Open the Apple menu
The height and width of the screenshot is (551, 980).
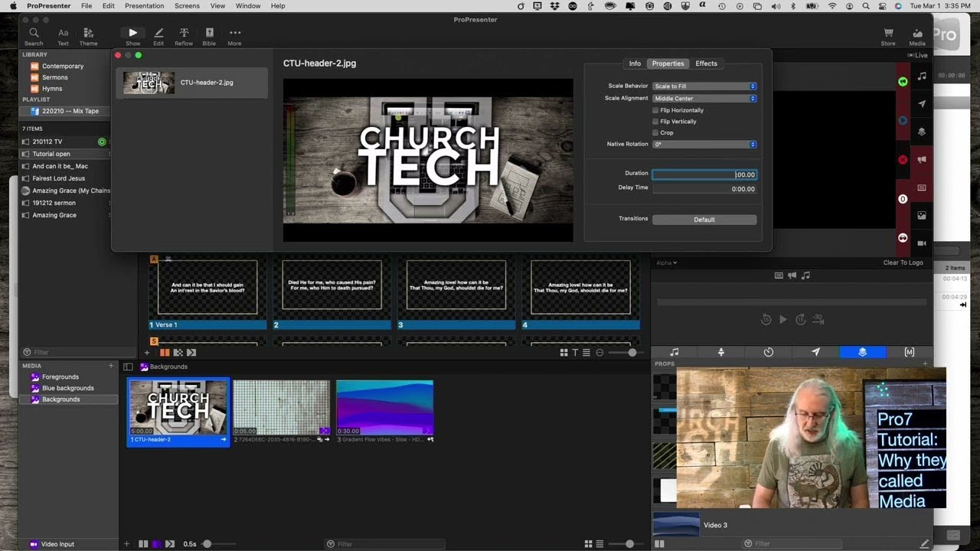[x=13, y=5]
